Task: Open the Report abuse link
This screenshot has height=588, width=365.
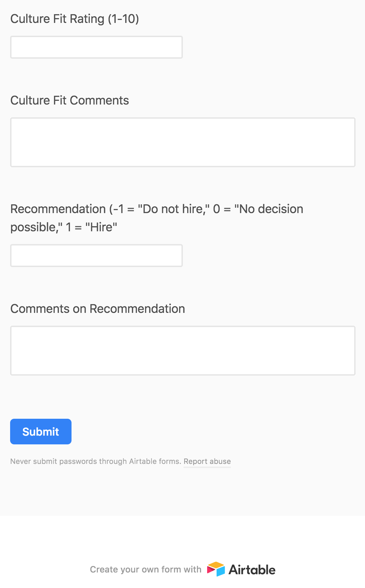Action: (207, 461)
